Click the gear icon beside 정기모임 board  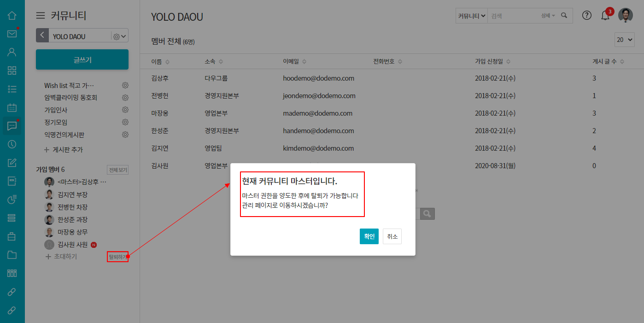125,122
